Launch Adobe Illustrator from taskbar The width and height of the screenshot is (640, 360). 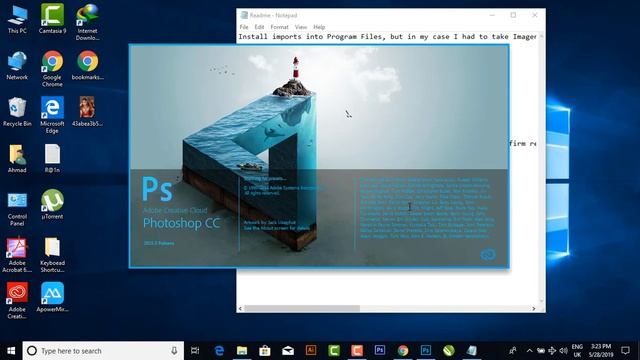coord(311,350)
